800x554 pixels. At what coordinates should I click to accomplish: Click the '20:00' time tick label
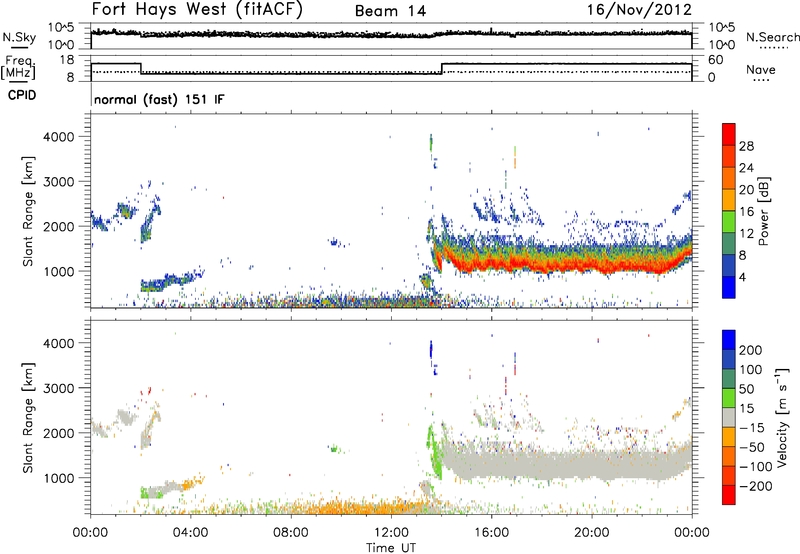[592, 533]
